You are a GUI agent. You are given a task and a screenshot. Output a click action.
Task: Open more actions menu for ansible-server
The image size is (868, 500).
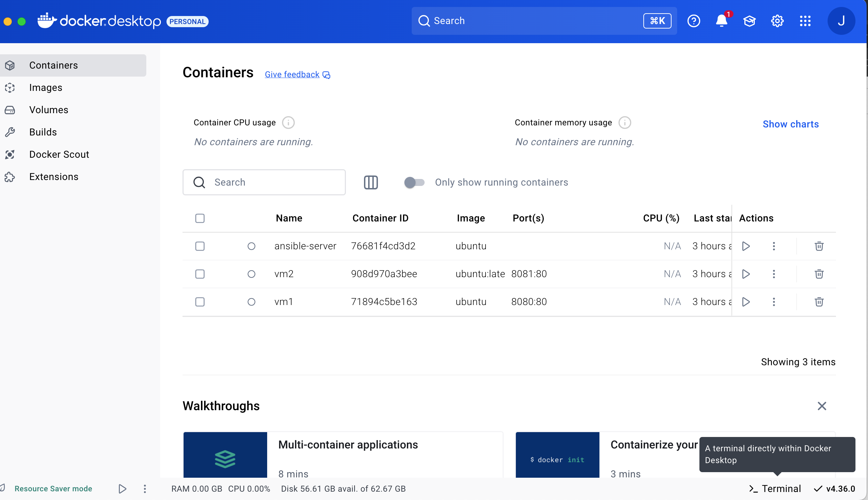[x=774, y=246]
